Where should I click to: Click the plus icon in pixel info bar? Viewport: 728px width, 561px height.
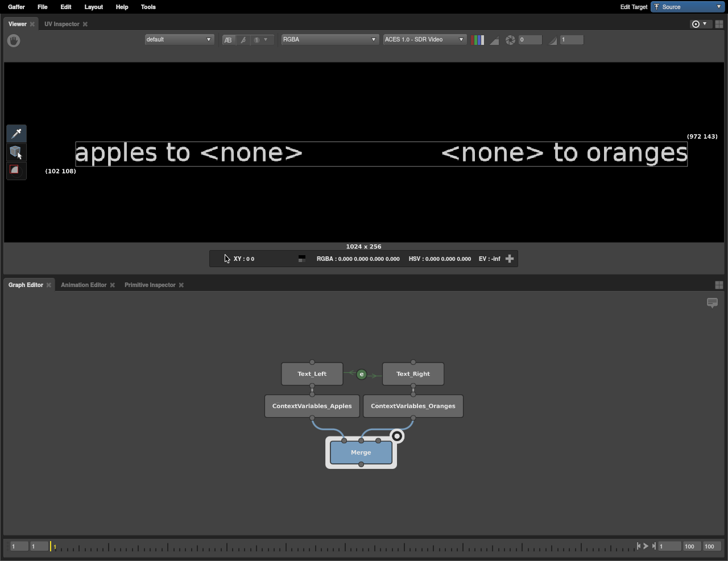[510, 259]
